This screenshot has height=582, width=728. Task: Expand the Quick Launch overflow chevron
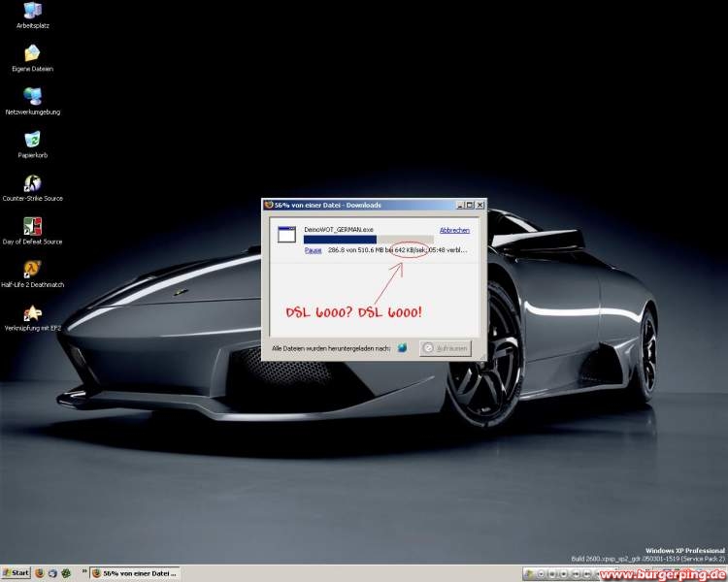[x=85, y=573]
